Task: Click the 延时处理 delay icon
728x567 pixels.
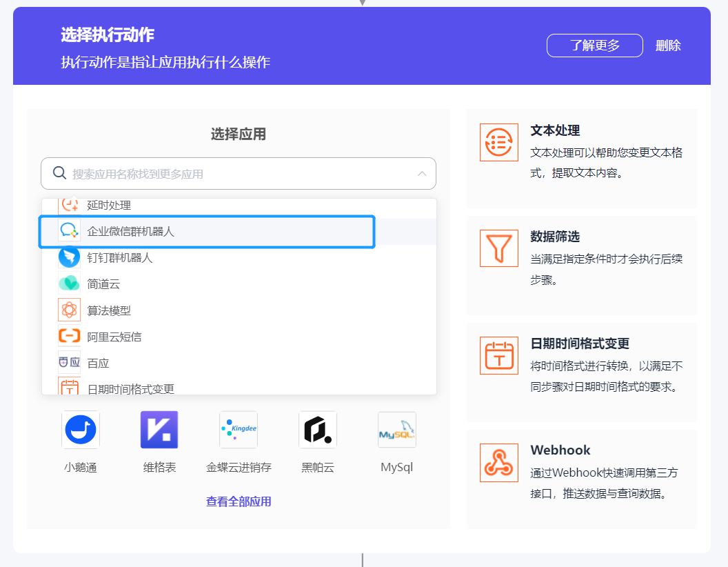Action: coord(69,205)
